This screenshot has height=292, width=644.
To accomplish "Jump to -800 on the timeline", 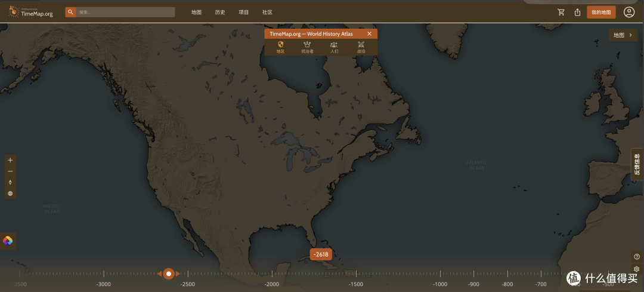I will [x=507, y=284].
